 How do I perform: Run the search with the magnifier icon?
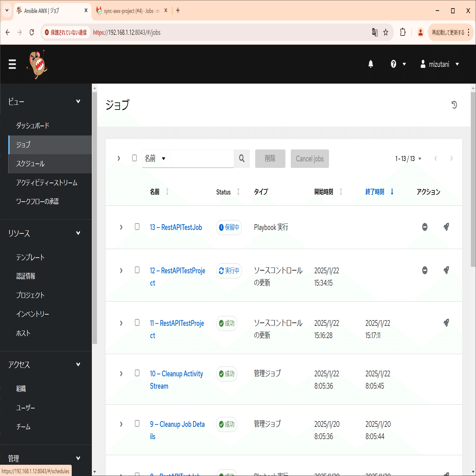point(242,159)
